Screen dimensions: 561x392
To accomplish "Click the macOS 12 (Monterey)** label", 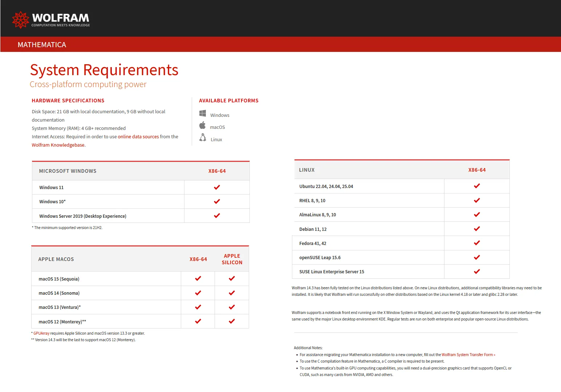I will pos(62,322).
